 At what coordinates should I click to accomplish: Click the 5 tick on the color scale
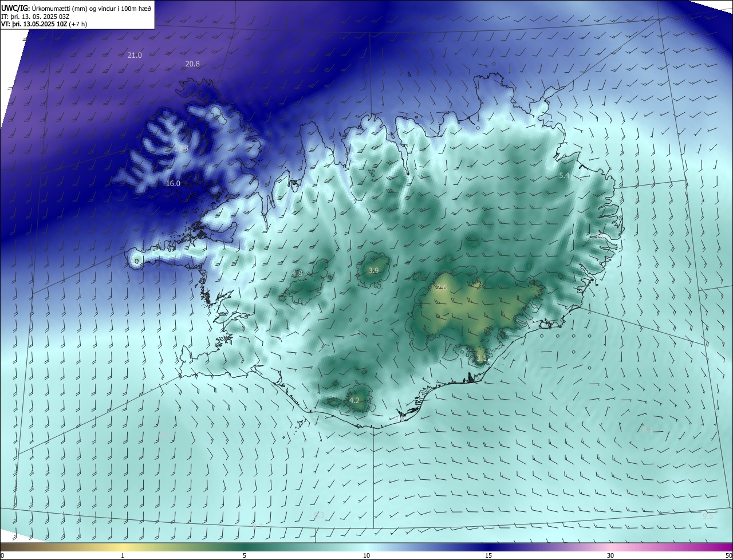click(x=245, y=555)
